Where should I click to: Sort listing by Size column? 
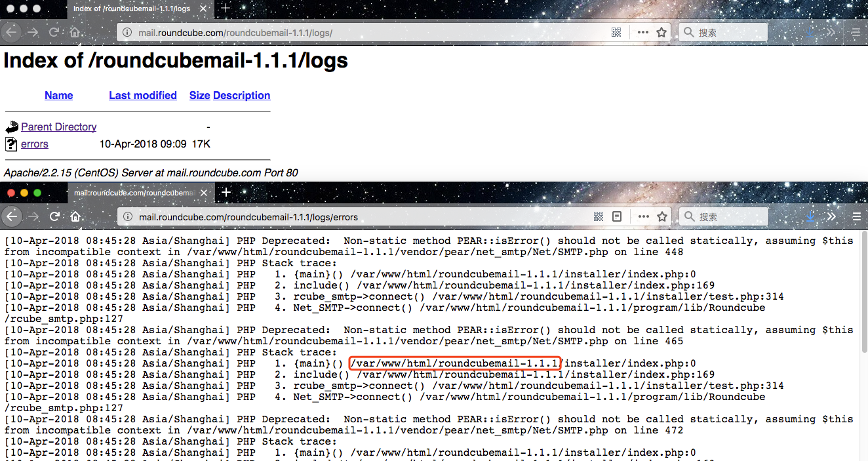tap(199, 95)
